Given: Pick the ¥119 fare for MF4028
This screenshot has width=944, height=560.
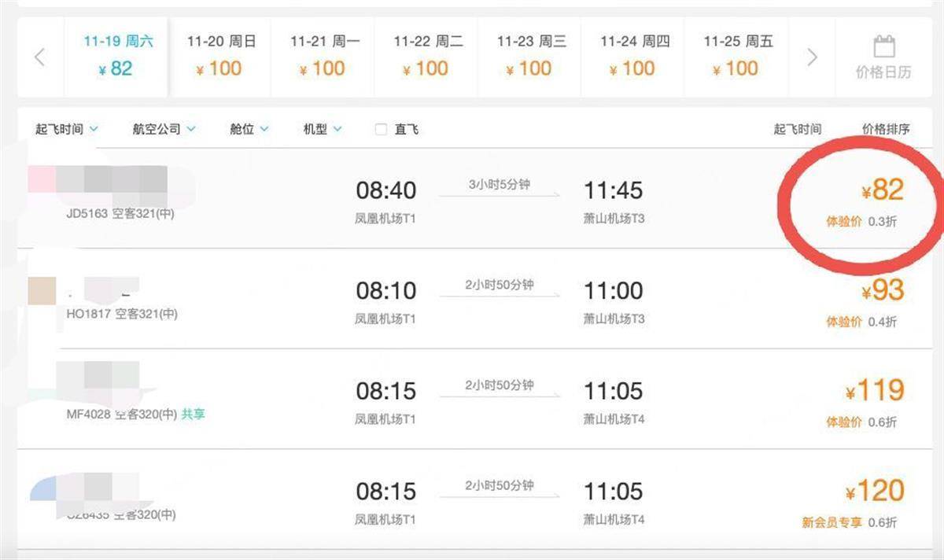Looking at the screenshot, I should pyautogui.click(x=875, y=391).
